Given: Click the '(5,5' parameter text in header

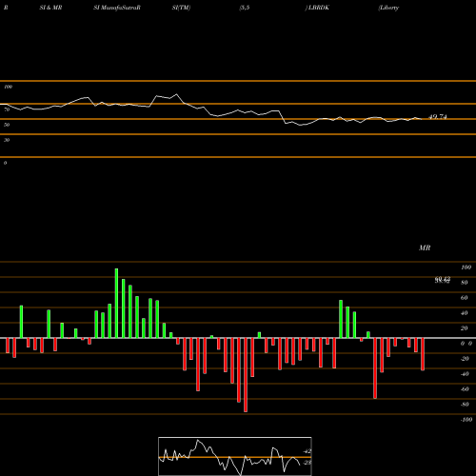Looking at the screenshot, I should coord(245,8).
